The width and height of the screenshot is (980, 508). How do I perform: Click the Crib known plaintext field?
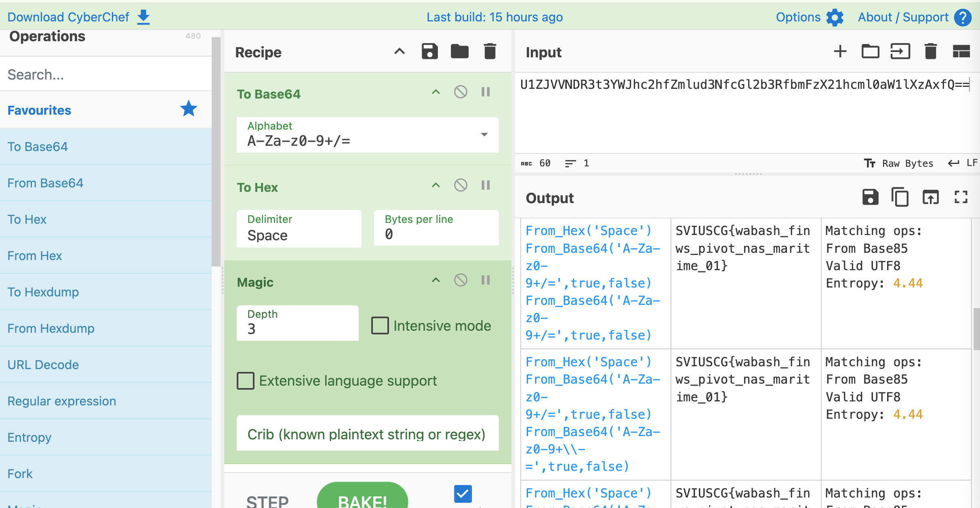click(368, 433)
